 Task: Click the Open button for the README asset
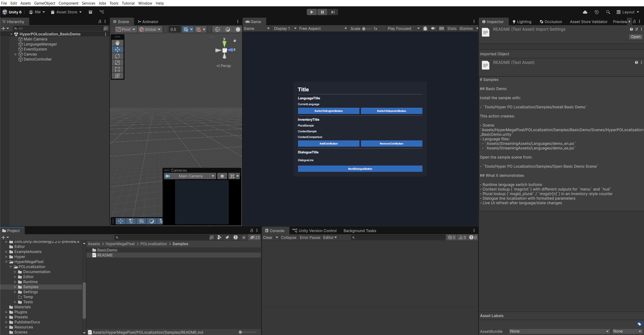click(636, 37)
